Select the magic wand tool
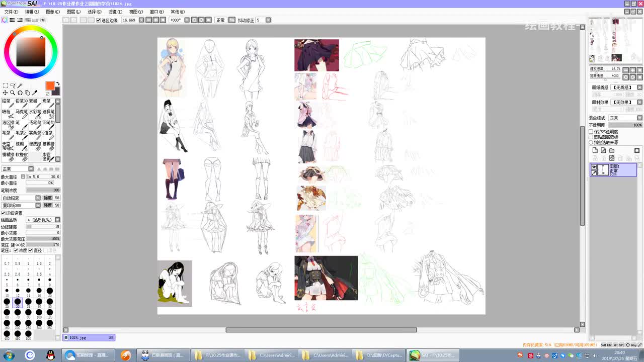 20,85
